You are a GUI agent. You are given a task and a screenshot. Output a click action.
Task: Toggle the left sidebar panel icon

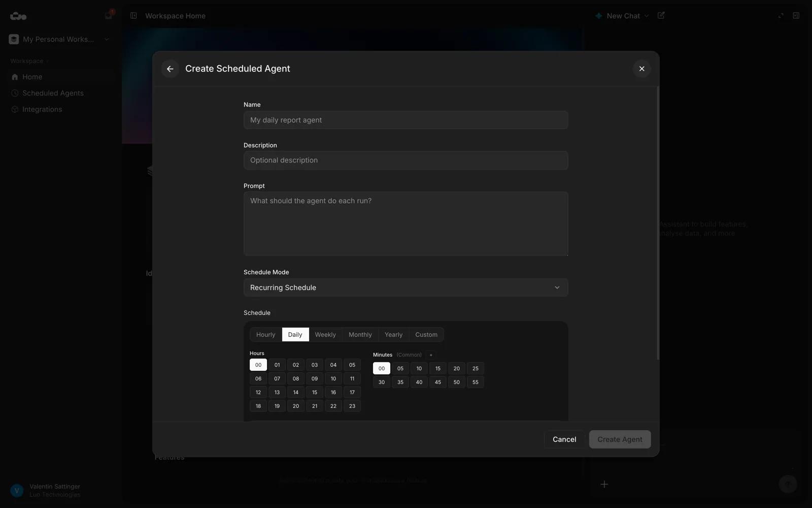[133, 16]
